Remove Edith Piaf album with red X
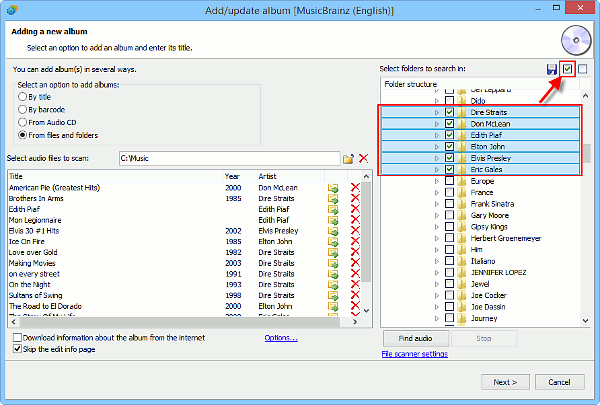 [x=355, y=209]
